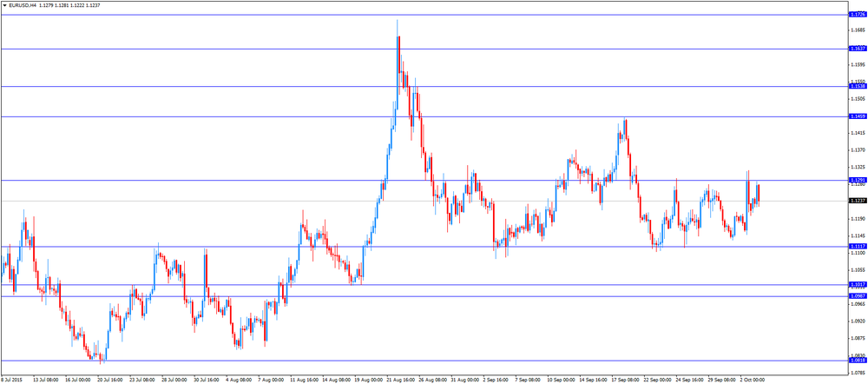Click the 1.1370 price scale value
The image size is (868, 384).
click(857, 149)
